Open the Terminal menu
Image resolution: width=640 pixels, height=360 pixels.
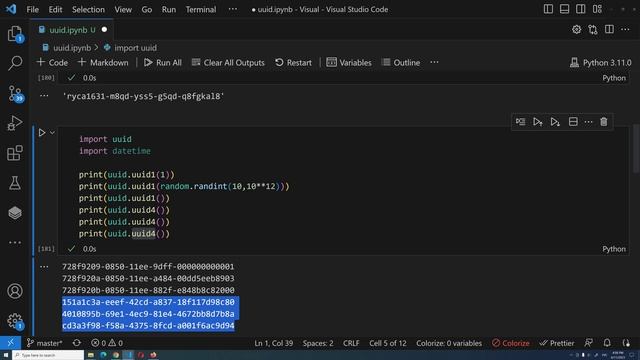[x=201, y=9]
